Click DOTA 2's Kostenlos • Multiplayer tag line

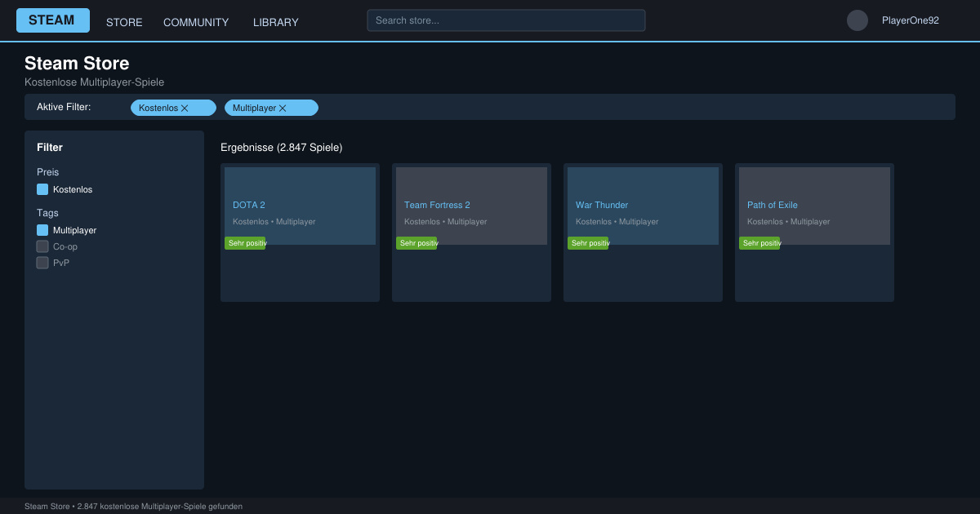pos(274,222)
